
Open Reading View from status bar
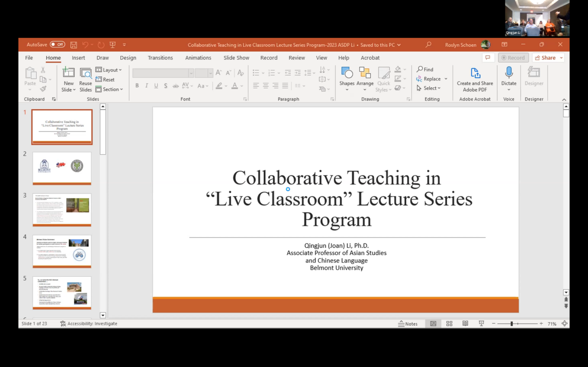(465, 324)
